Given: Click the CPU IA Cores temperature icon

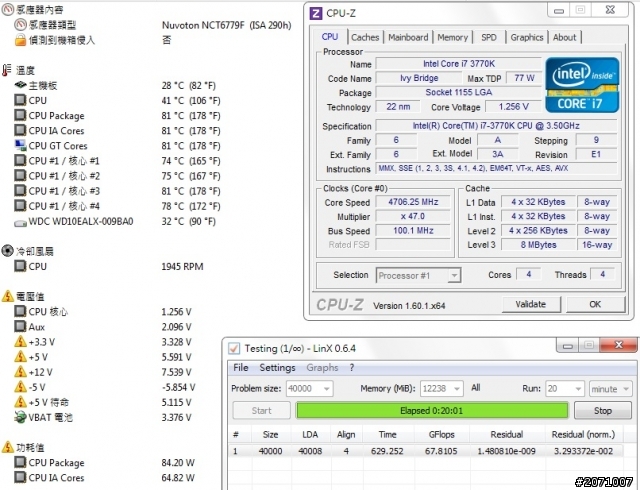Looking at the screenshot, I should click(x=20, y=130).
